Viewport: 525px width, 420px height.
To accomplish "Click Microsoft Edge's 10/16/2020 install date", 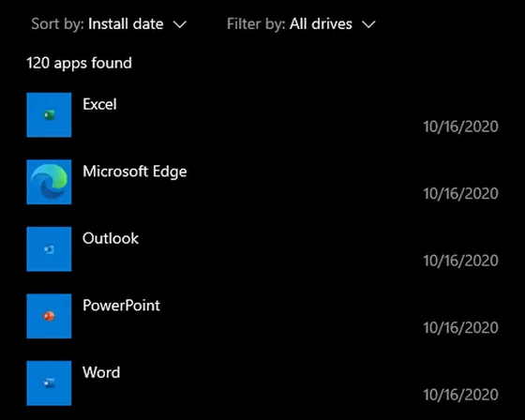I will click(x=460, y=193).
